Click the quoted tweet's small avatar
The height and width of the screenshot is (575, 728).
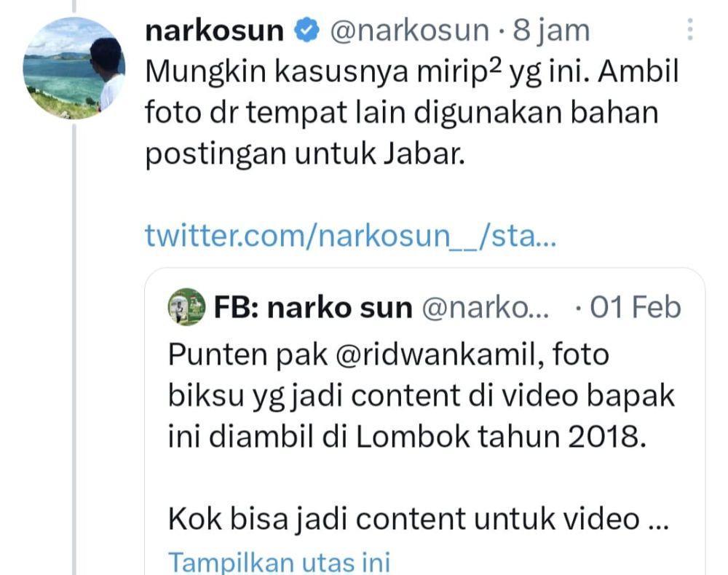[x=186, y=306]
